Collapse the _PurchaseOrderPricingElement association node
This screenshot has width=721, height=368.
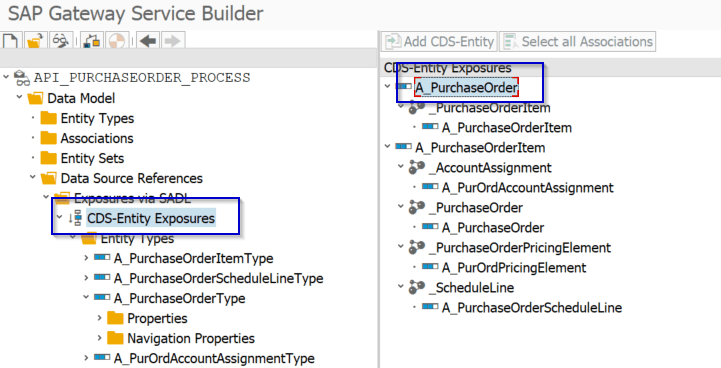coord(401,247)
